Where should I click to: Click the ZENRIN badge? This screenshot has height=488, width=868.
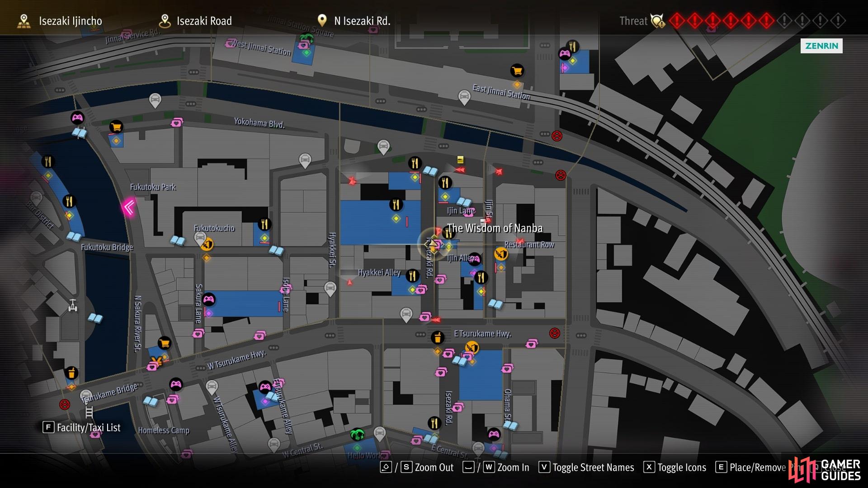(x=821, y=46)
